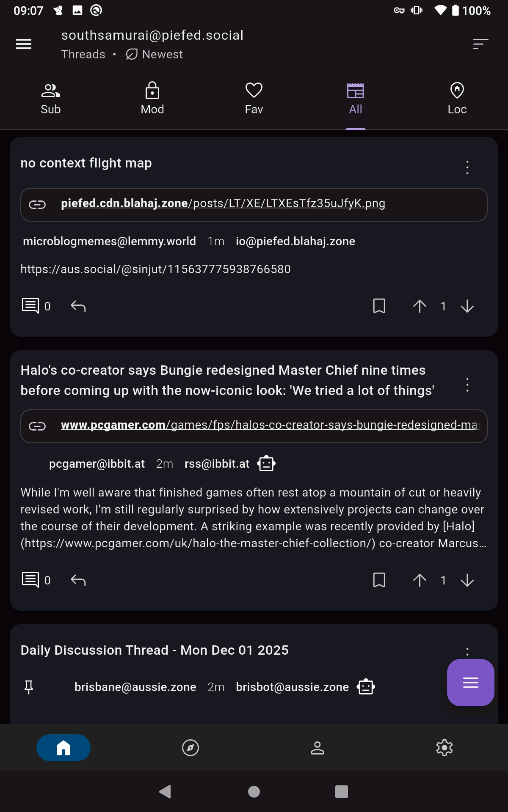Reply to the flight map post
Screen dimensions: 508x812
(x=78, y=306)
